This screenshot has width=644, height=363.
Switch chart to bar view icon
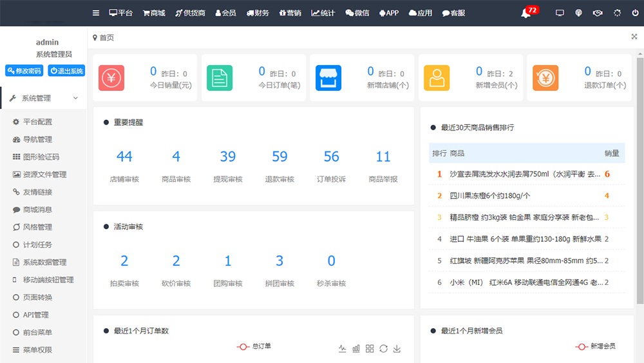tap(356, 349)
